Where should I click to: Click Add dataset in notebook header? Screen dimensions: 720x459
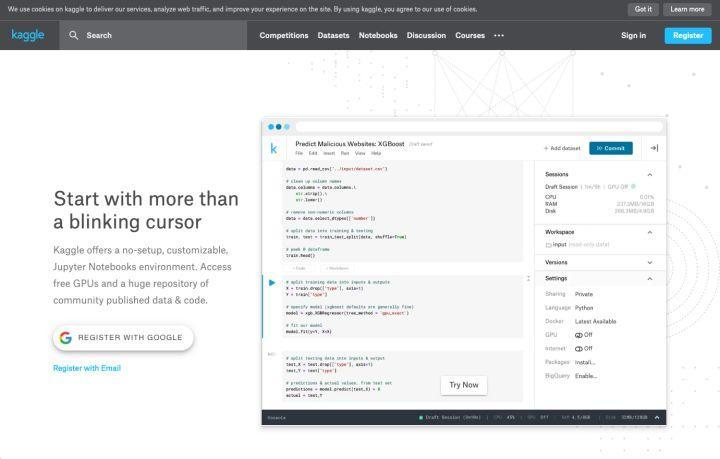coord(562,148)
